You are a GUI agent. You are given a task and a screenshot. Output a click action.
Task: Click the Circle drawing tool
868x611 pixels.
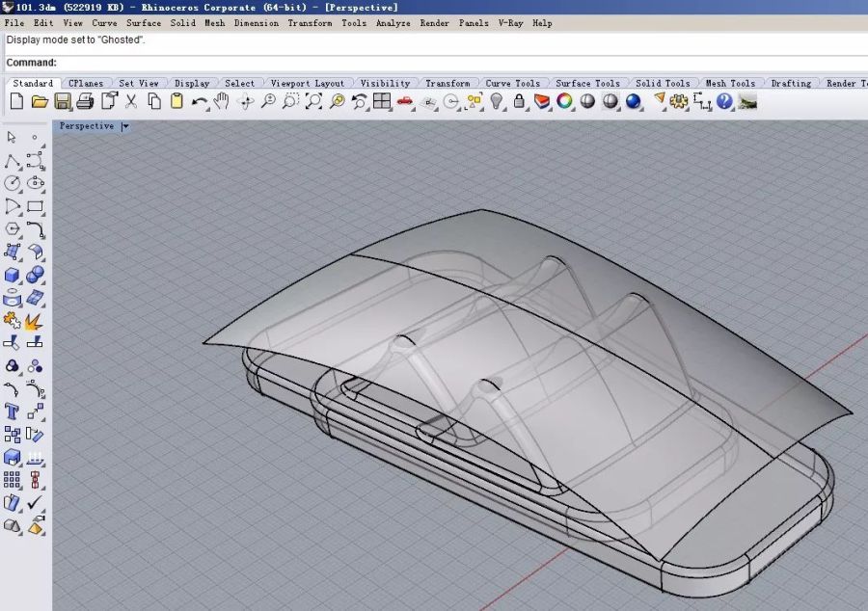[13, 183]
